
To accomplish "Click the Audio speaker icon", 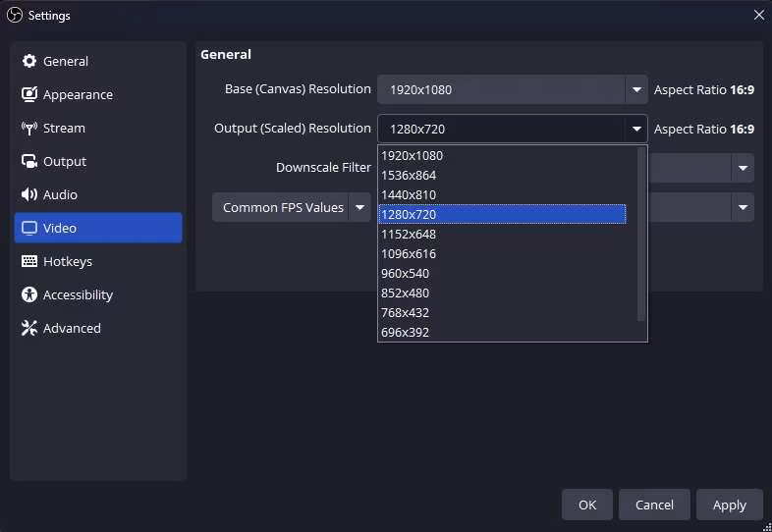I will [29, 195].
